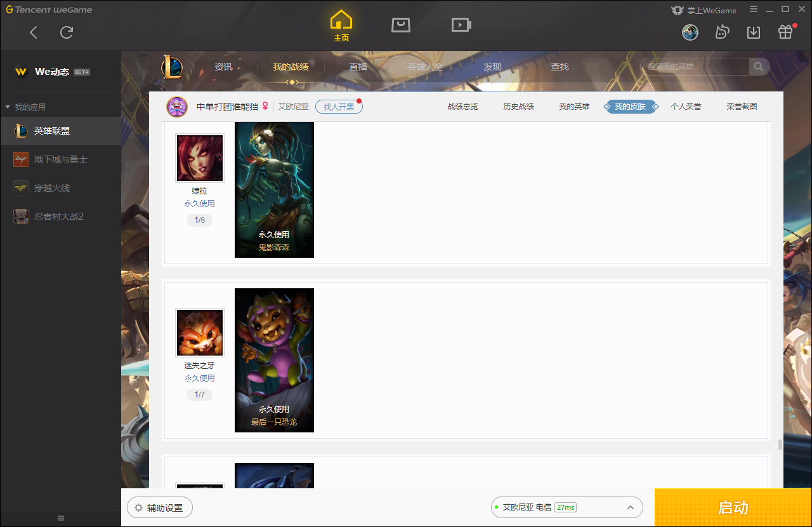
Task: Open the 发现 tab
Action: 492,67
